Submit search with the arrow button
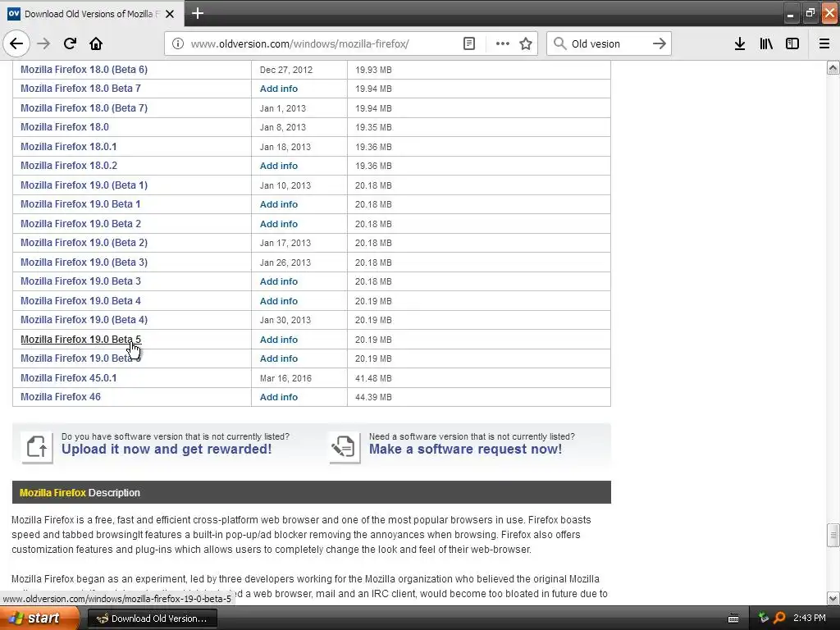Image resolution: width=840 pixels, height=630 pixels. 660,43
